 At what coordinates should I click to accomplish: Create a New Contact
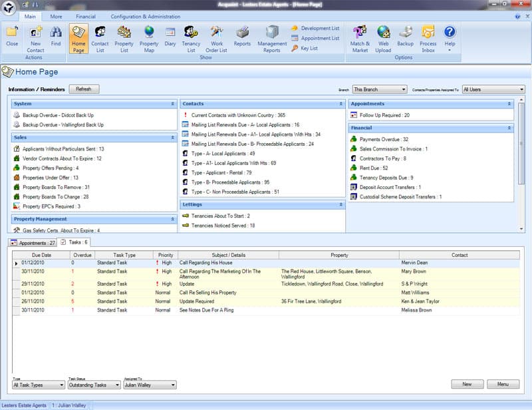pos(35,37)
